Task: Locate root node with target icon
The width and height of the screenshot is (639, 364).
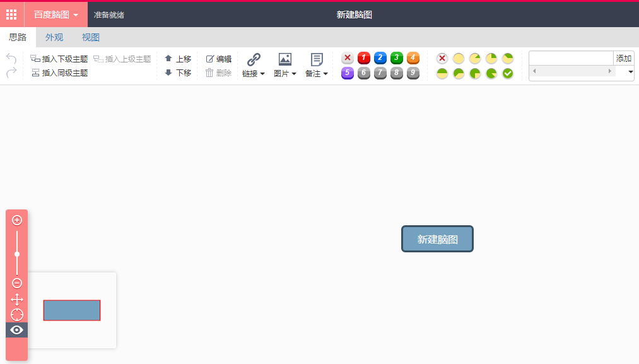Action: 16,315
